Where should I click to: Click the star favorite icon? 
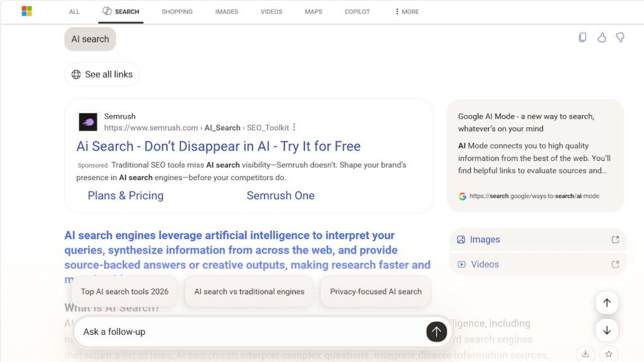(x=608, y=354)
